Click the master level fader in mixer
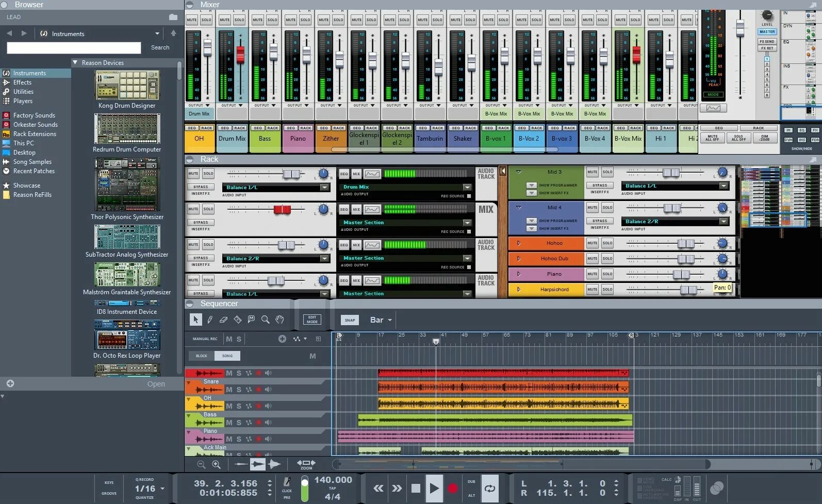Viewport: 822px width, 504px height. [x=740, y=28]
